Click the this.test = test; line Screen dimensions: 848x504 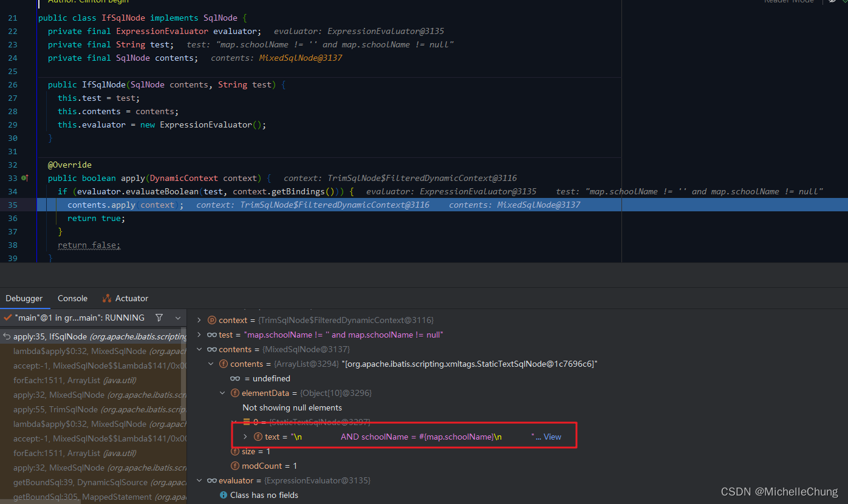[x=99, y=98]
